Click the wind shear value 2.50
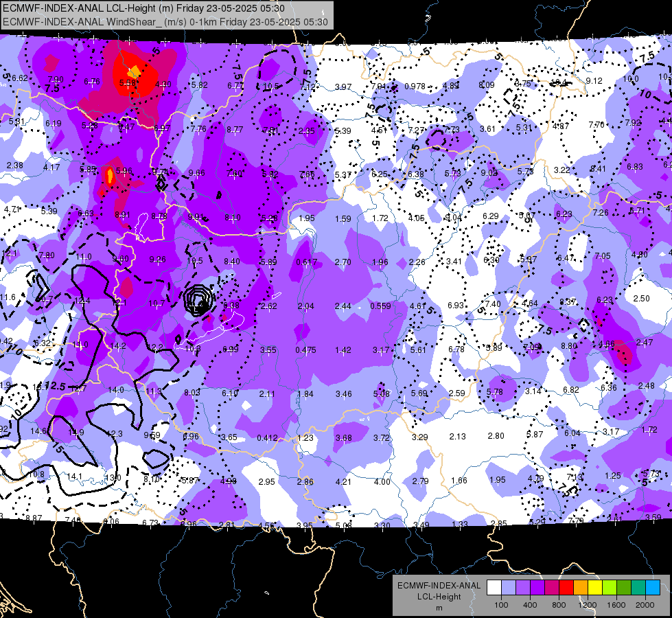 [641, 298]
